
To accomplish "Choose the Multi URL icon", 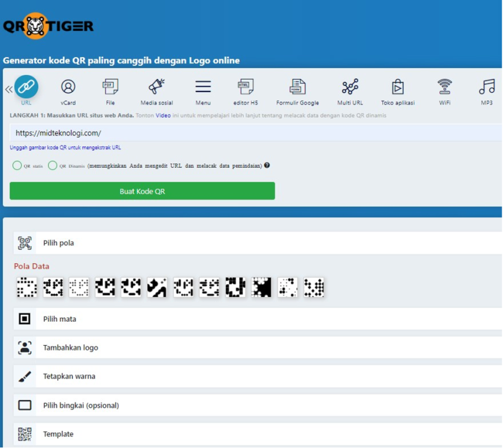I will [x=350, y=87].
